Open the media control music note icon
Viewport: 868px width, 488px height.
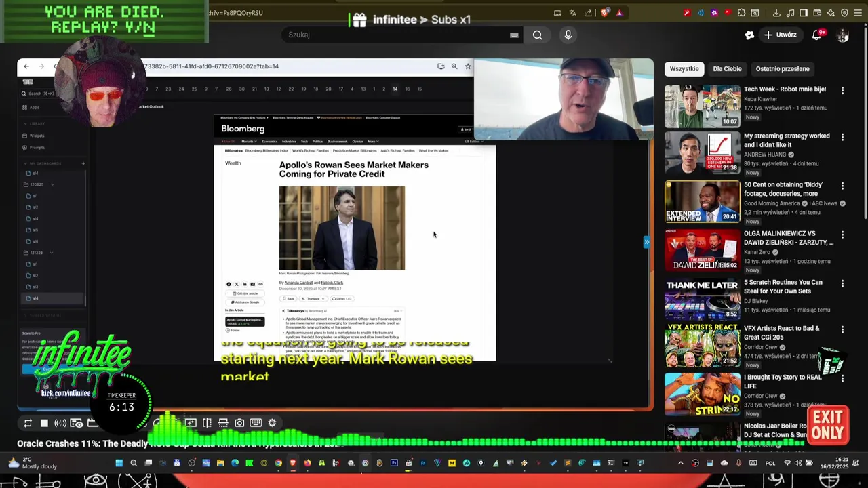click(790, 12)
